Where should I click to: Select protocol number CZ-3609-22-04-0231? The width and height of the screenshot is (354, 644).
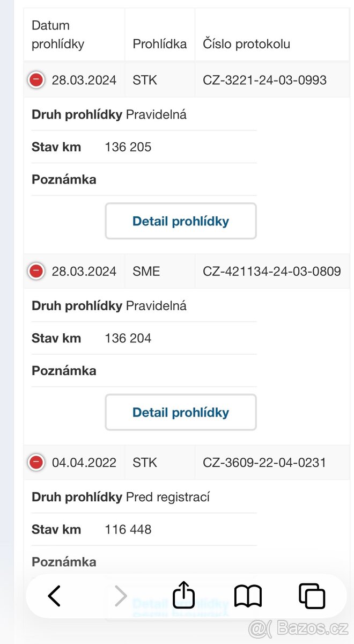pyautogui.click(x=264, y=463)
